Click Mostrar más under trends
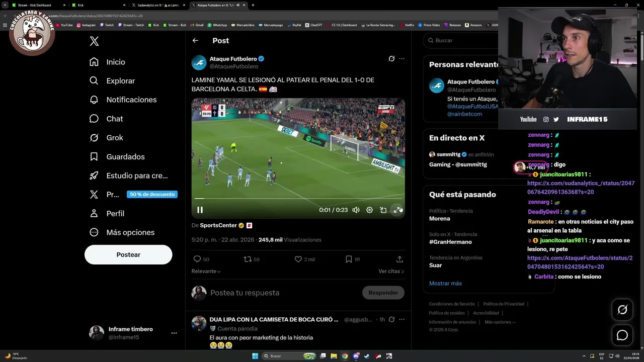The height and width of the screenshot is (362, 644). (x=445, y=283)
